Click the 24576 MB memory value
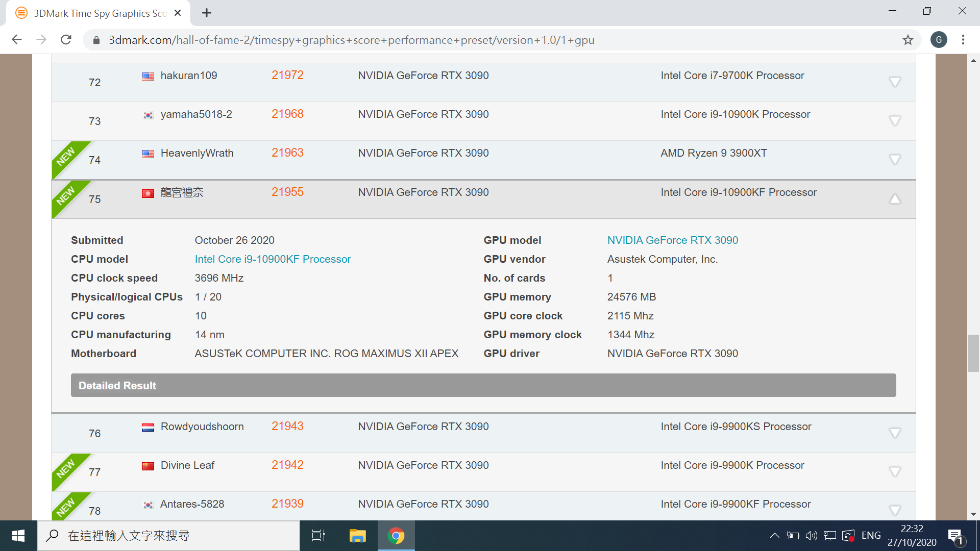The width and height of the screenshot is (980, 551). (631, 297)
